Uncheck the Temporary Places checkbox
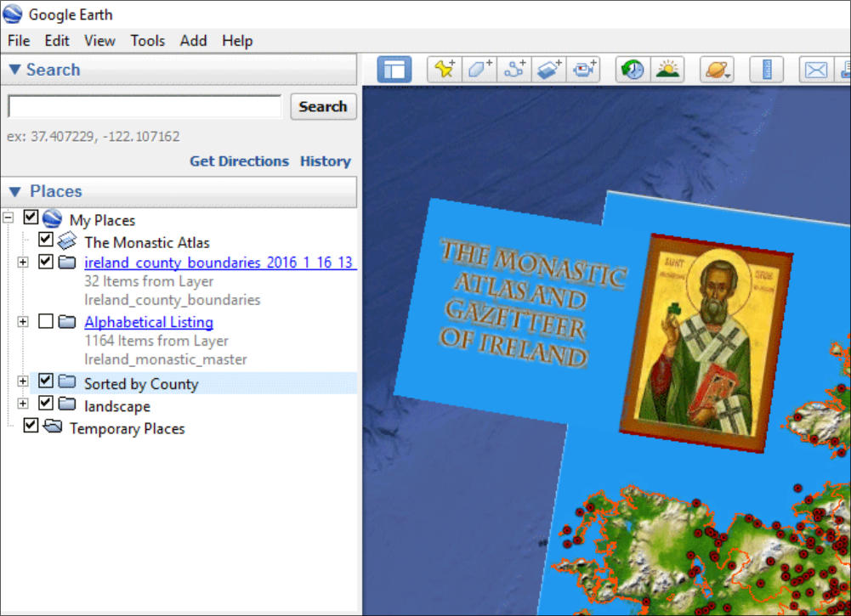Screen dimensions: 851x616 tap(31, 425)
